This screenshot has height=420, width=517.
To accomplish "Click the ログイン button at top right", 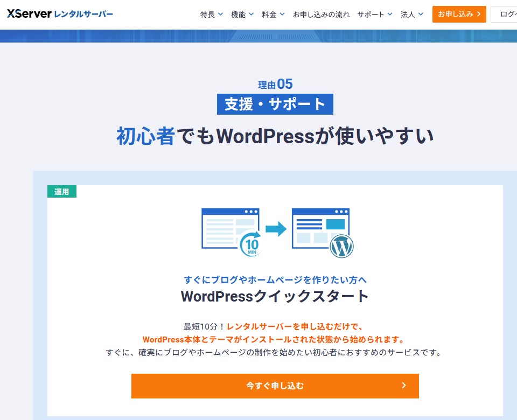I will 506,15.
